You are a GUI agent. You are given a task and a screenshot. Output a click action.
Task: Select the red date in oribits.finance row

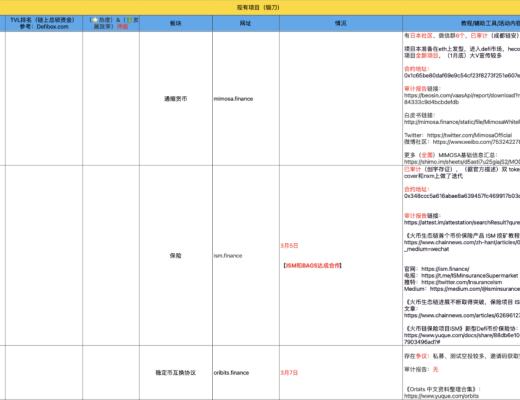[289, 373]
